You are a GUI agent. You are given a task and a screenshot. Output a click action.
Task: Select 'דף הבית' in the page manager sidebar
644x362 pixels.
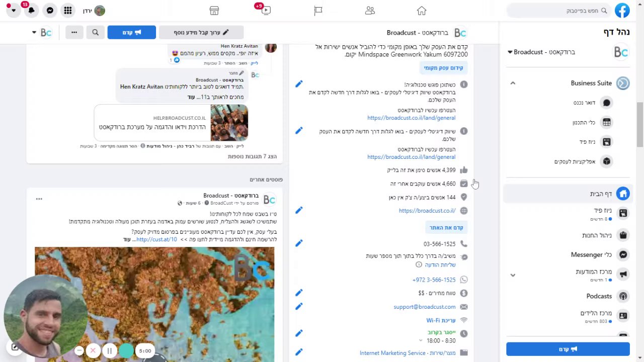(568, 194)
